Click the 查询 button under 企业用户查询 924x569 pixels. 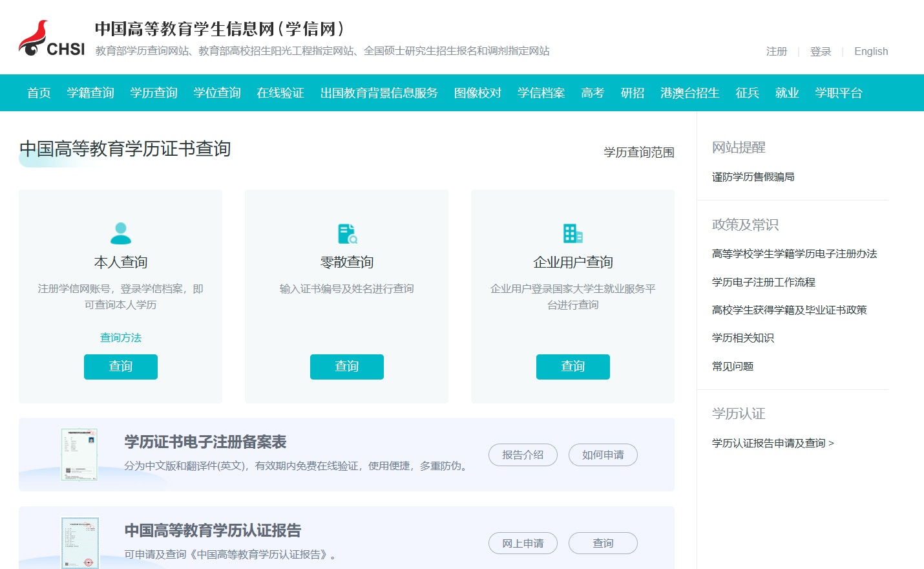pyautogui.click(x=572, y=367)
